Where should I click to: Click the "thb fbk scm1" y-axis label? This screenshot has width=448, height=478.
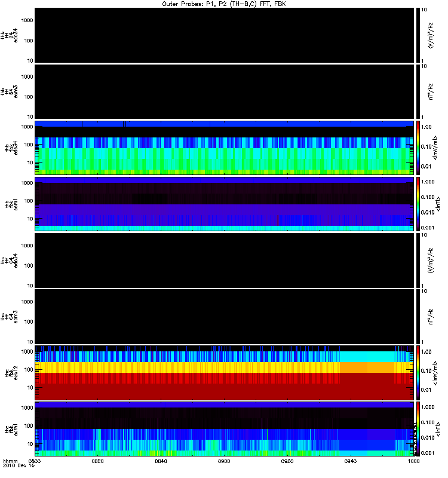(x=11, y=204)
